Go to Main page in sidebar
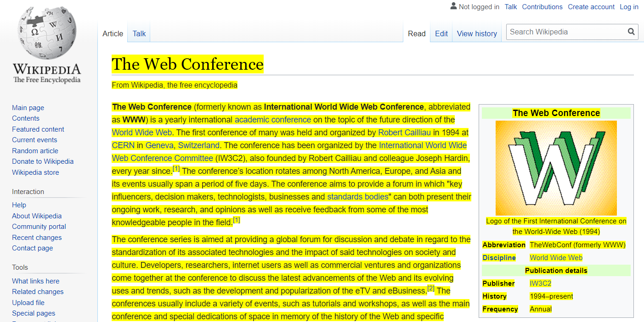644x322 pixels. 28,108
